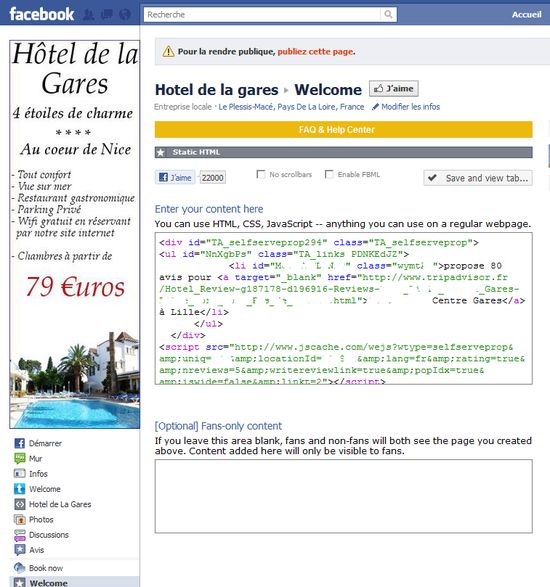
Task: Open Photos in the sidebar
Action: pos(41,520)
